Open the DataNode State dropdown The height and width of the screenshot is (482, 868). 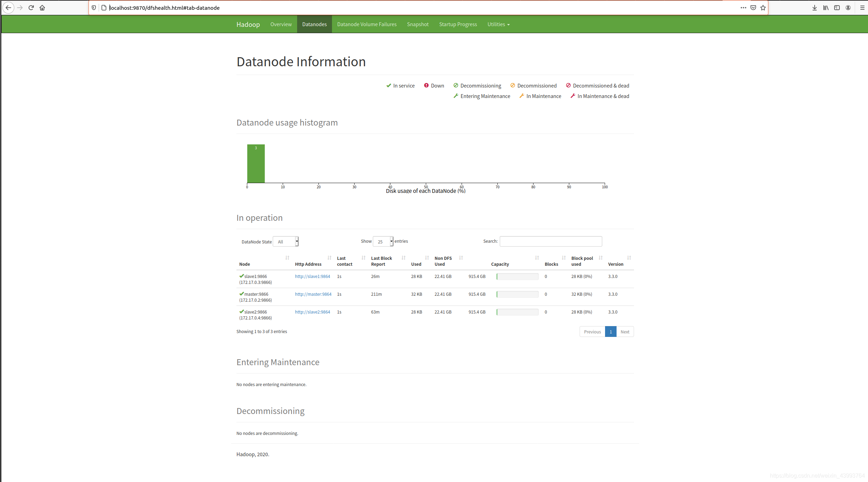(x=286, y=241)
